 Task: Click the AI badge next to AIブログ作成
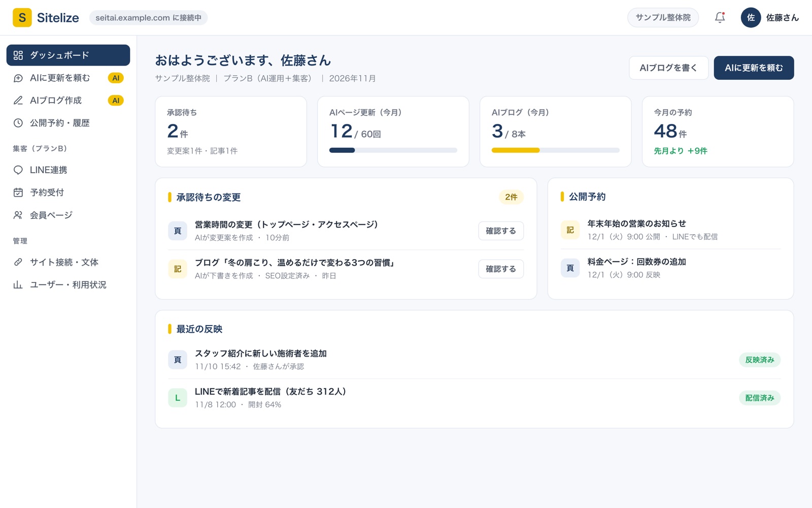116,101
